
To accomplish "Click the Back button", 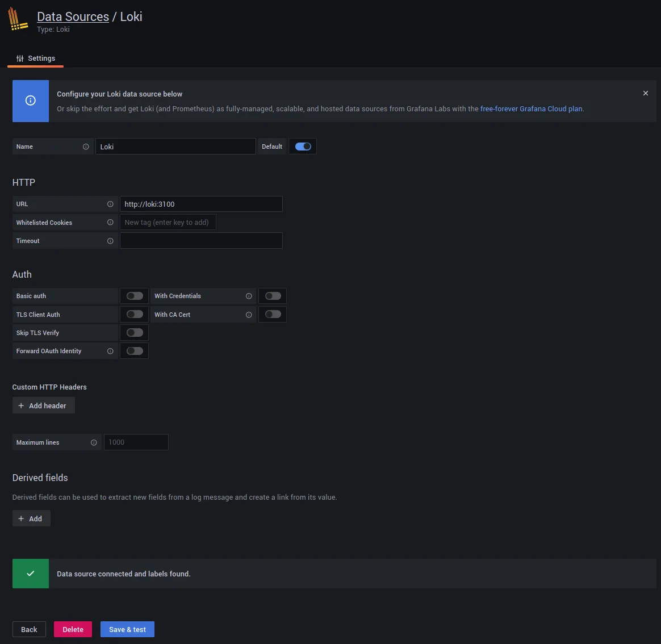I will pos(29,629).
